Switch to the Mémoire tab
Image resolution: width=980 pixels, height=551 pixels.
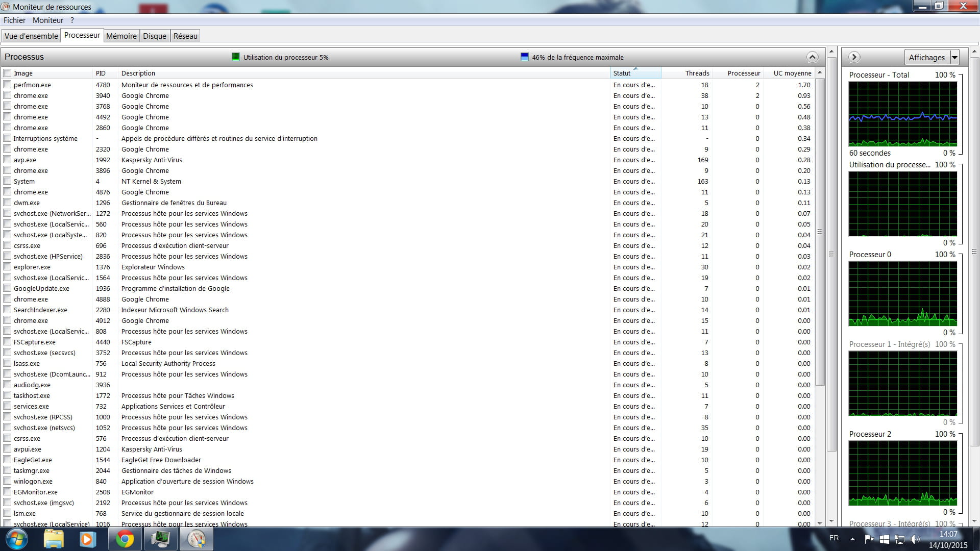pyautogui.click(x=121, y=36)
